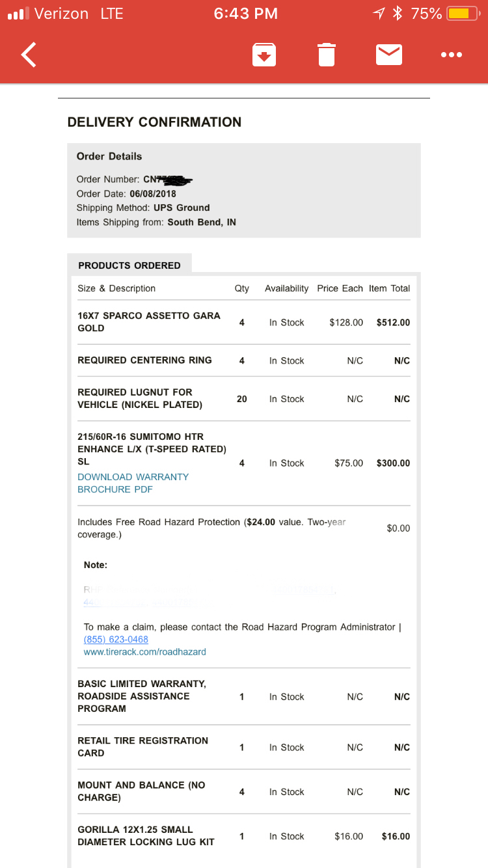Open the Download Warranty Brochure PDF link
Viewport: 488px width, 868px height.
[133, 483]
